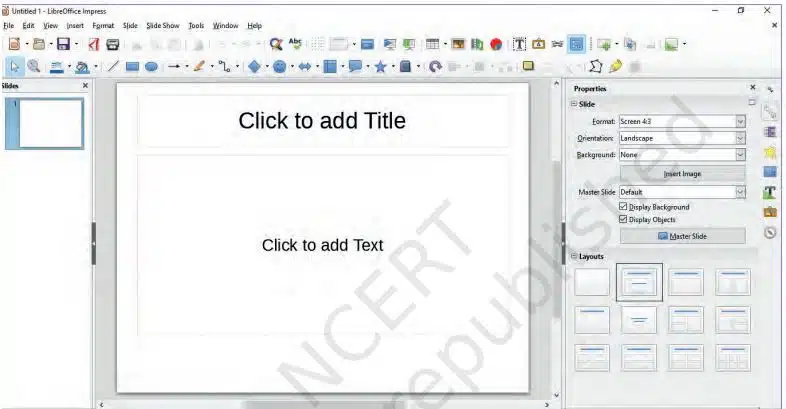Click the Master Slide button

click(x=682, y=236)
